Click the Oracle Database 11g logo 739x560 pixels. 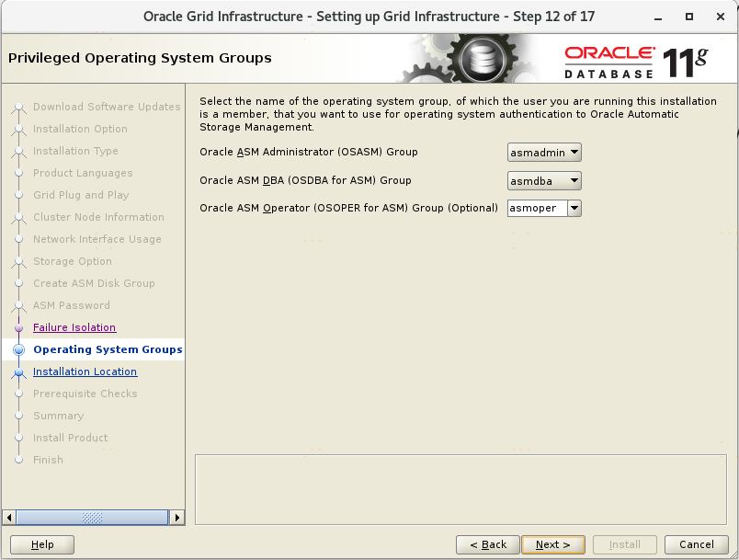click(635, 61)
